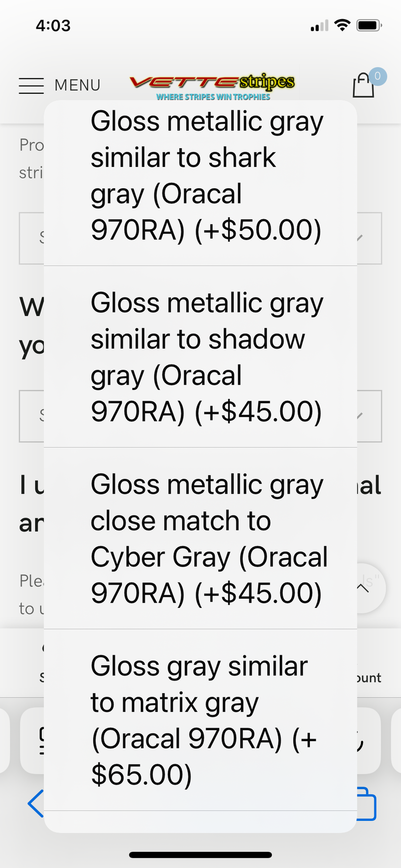Viewport: 401px width, 868px height.
Task: Select the shark gray option (+$50.00)
Action: 200,176
